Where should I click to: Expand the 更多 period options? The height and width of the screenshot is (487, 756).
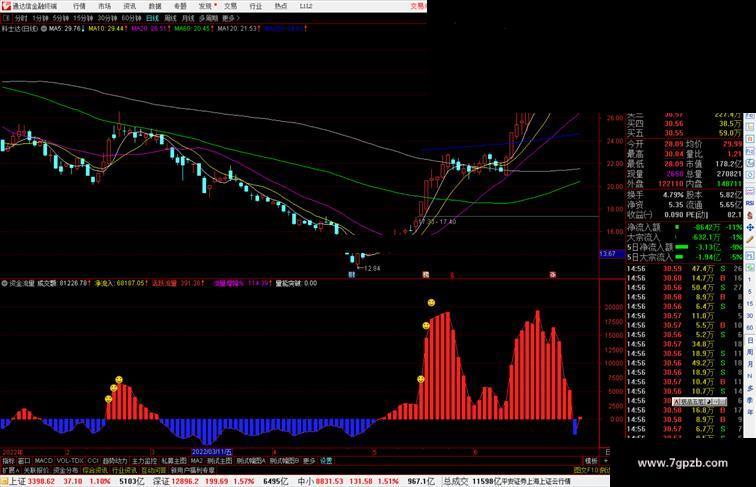click(x=230, y=18)
